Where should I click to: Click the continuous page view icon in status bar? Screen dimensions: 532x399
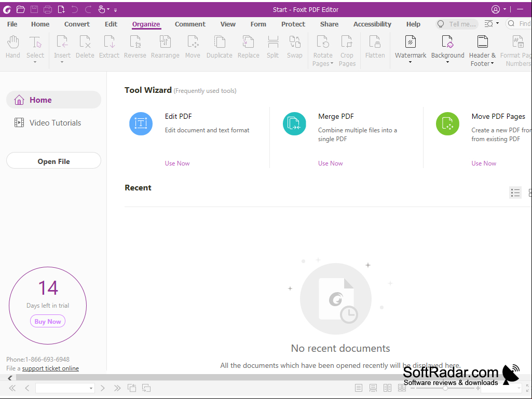click(373, 388)
